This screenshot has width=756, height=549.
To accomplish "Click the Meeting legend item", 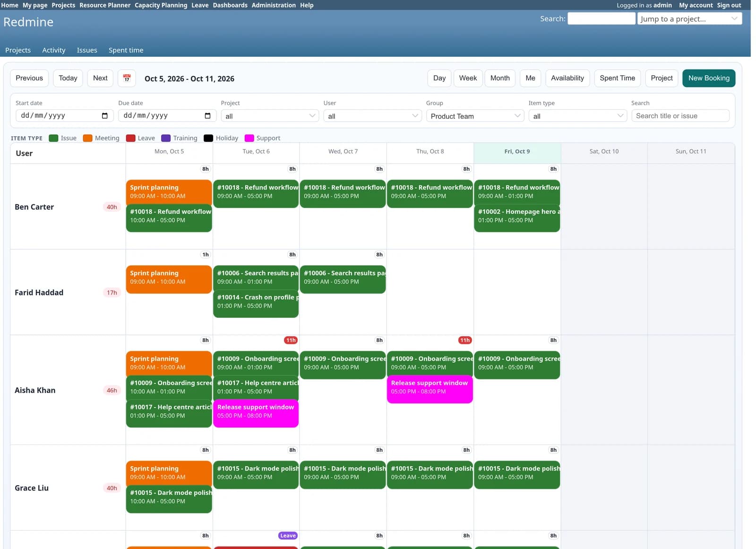I will pyautogui.click(x=101, y=138).
